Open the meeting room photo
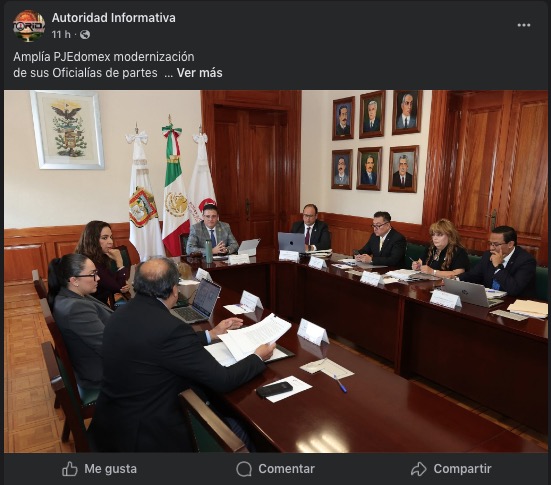 coord(276,271)
